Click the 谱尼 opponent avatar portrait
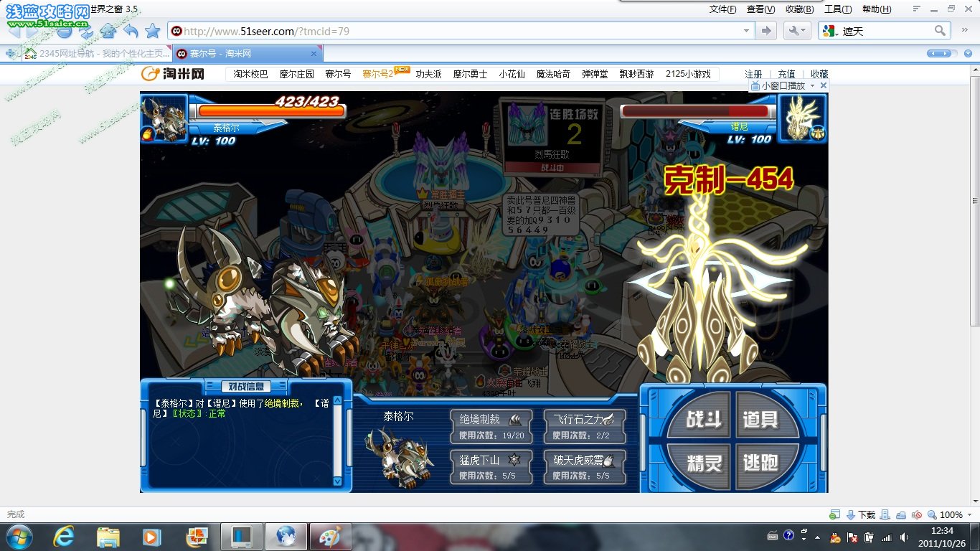 point(803,118)
